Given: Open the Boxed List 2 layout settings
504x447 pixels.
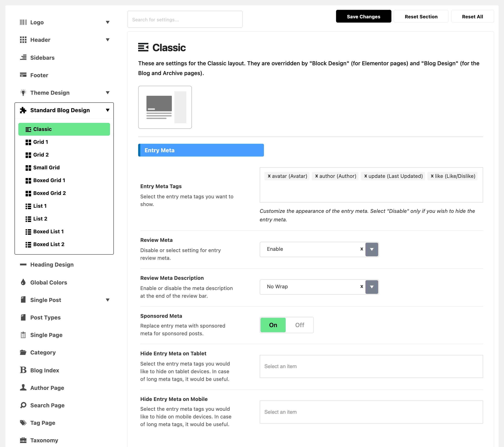Looking at the screenshot, I should tap(64, 244).
